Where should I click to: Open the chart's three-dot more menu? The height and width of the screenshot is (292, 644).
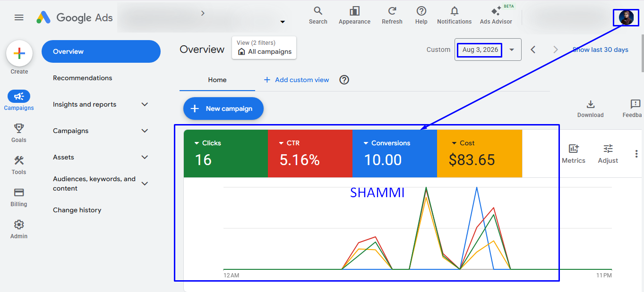click(636, 154)
